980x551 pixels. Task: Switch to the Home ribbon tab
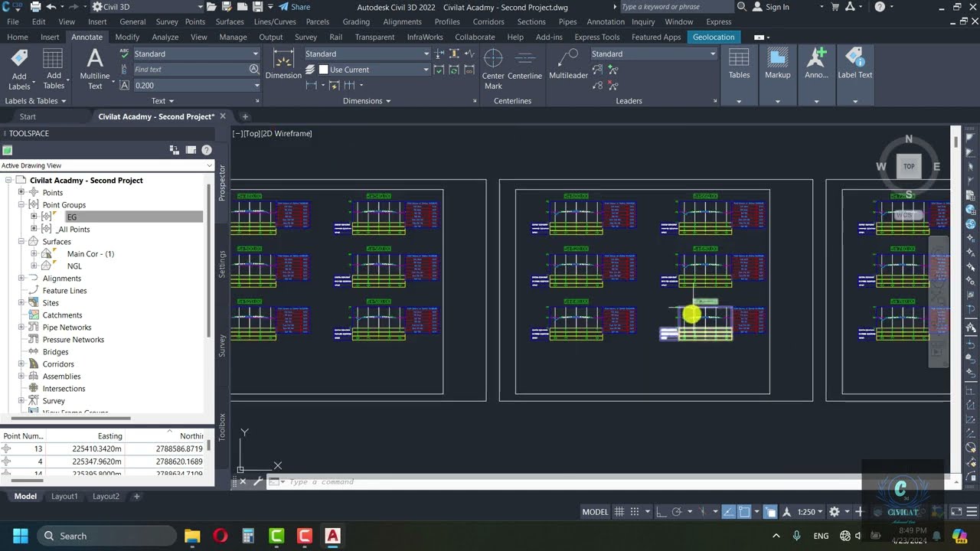(x=18, y=37)
